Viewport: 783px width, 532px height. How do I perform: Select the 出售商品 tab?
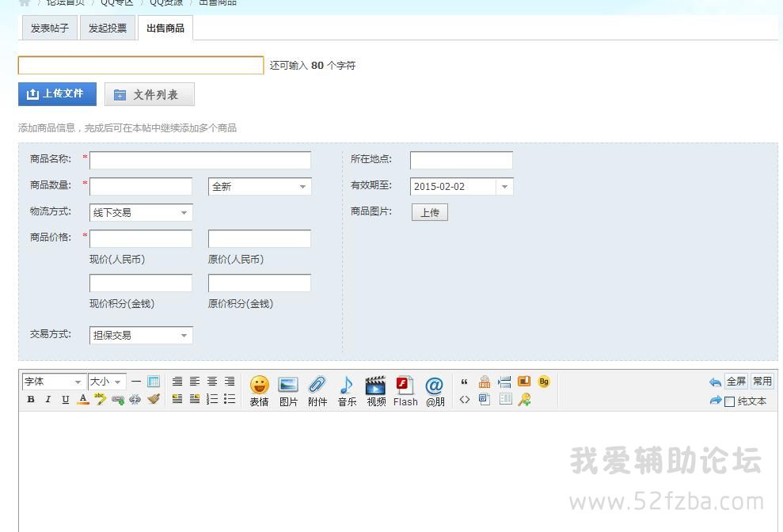[165, 28]
